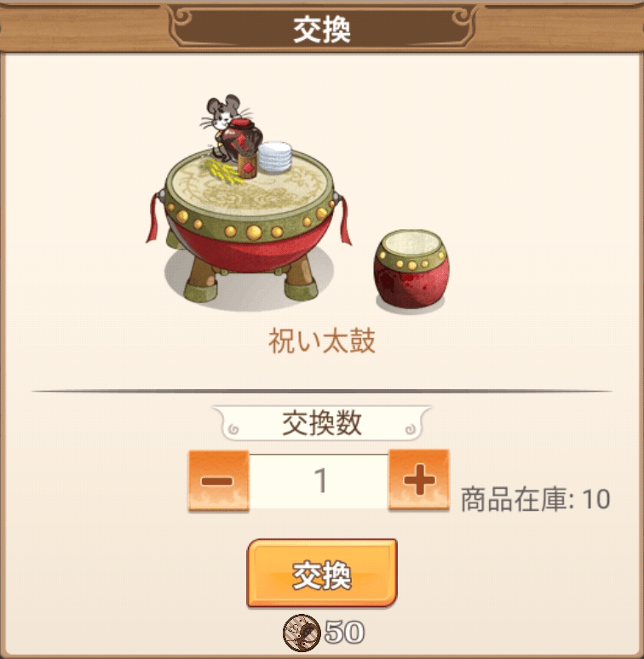Screen dimensions: 644x659
Task: Tap the small red drum stool image
Action: 411,270
